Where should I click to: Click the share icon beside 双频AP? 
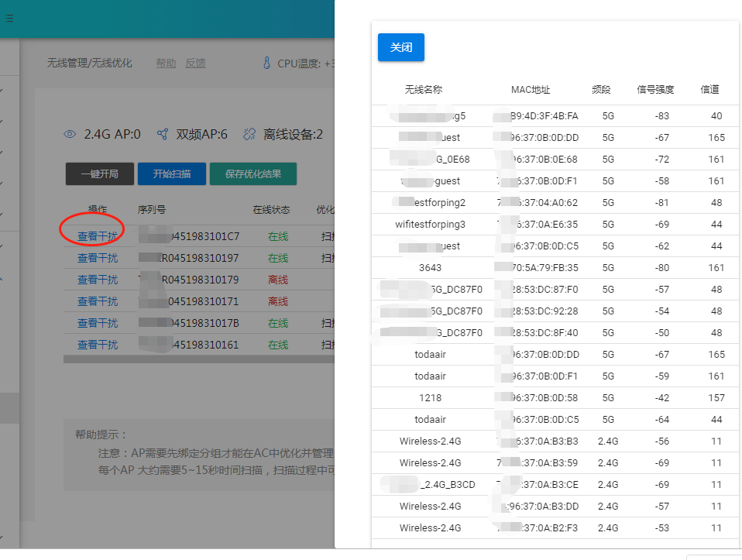pos(162,134)
